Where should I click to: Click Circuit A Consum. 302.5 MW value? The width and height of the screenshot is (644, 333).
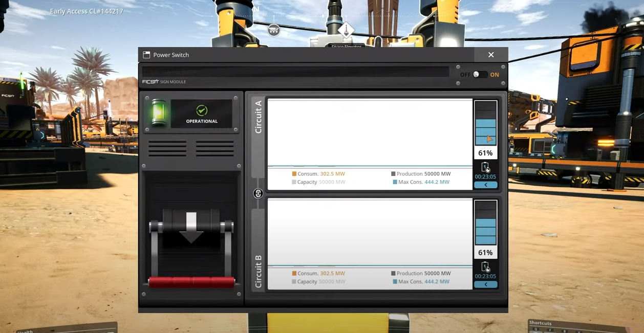[x=332, y=174]
